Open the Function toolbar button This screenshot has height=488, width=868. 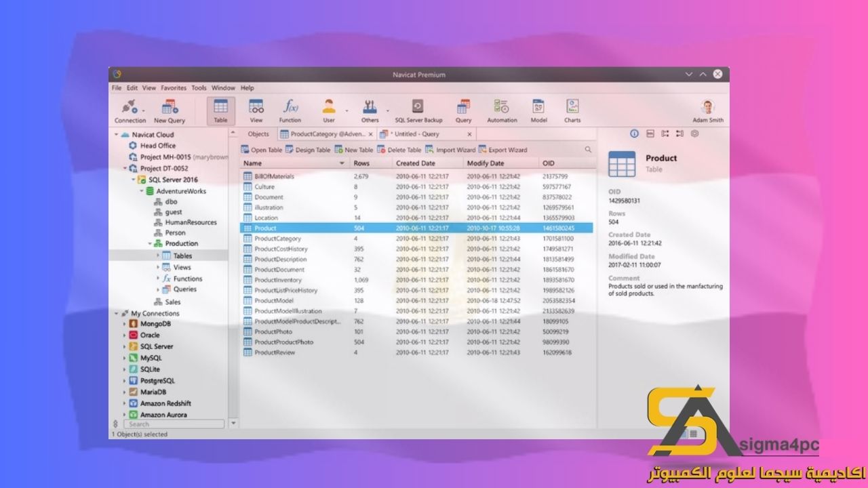pyautogui.click(x=290, y=111)
